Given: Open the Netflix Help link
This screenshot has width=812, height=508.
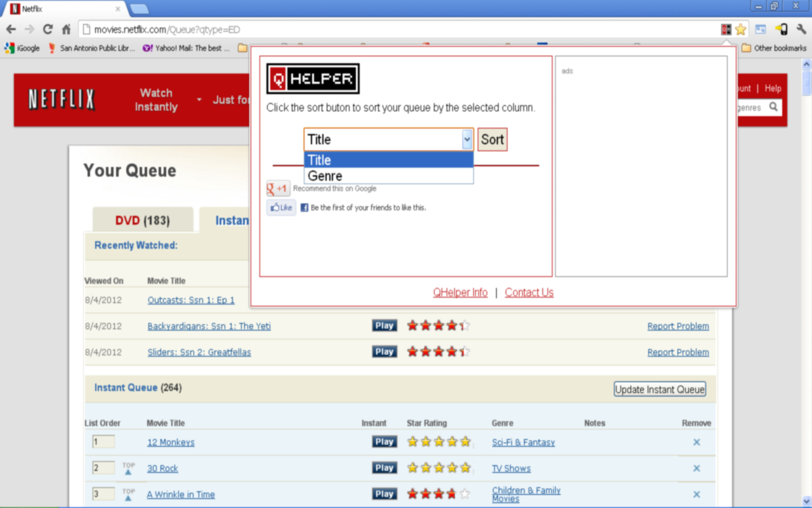Looking at the screenshot, I should [x=773, y=88].
